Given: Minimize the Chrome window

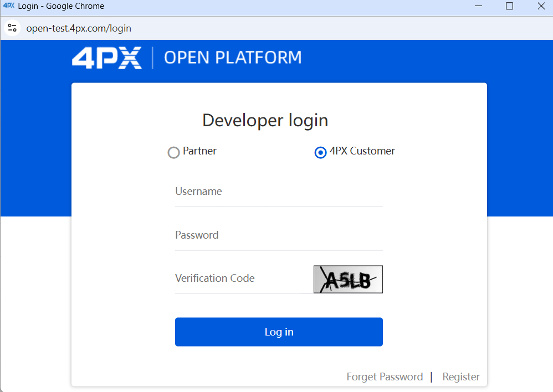Looking at the screenshot, I should click(x=478, y=6).
